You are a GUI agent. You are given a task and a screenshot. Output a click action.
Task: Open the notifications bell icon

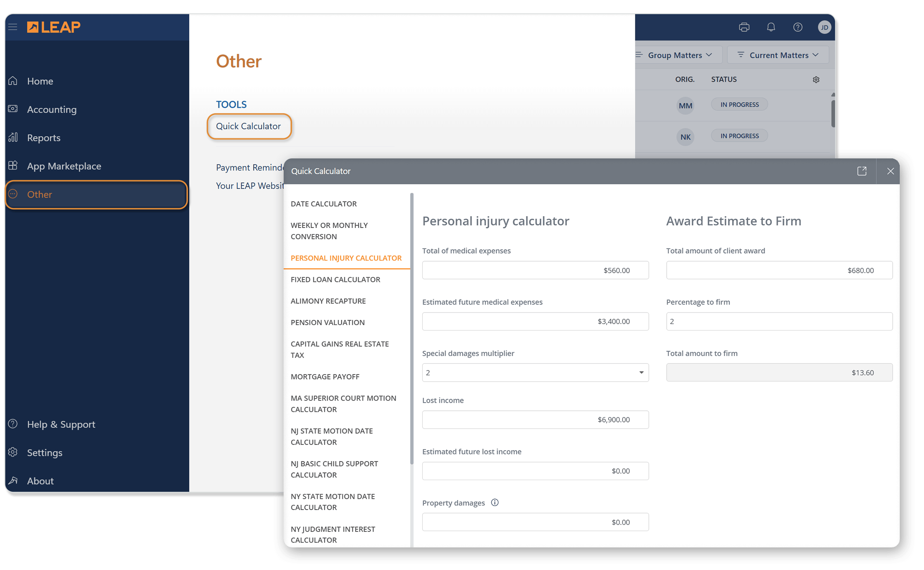click(x=771, y=27)
